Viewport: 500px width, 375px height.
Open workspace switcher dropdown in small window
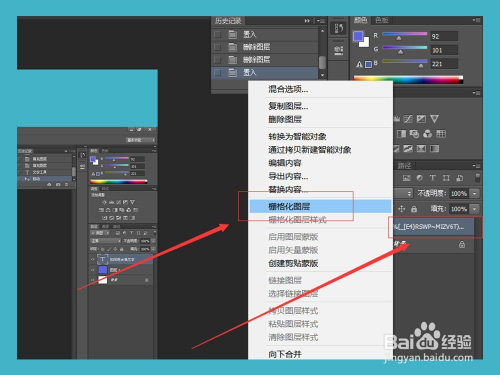[140, 140]
